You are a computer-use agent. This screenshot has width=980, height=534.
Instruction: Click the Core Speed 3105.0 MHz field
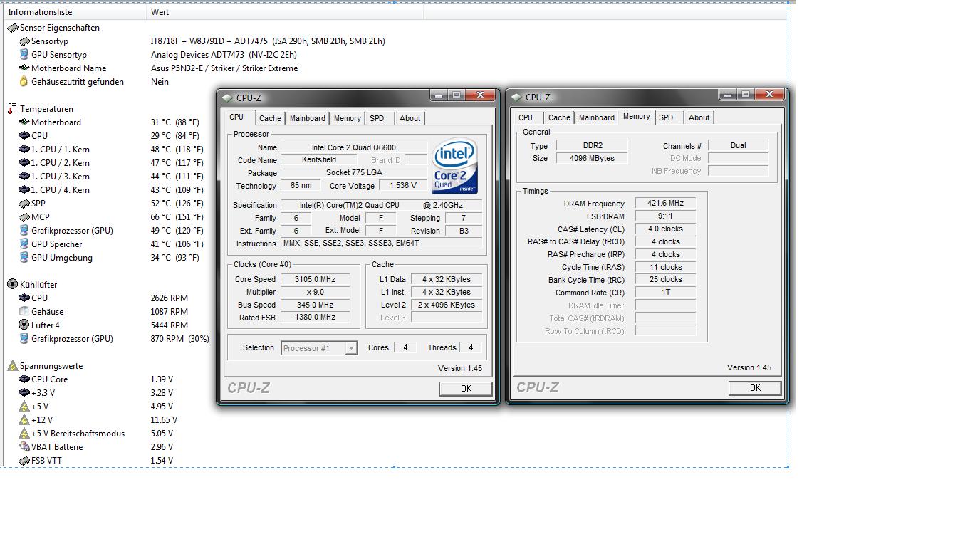point(317,279)
